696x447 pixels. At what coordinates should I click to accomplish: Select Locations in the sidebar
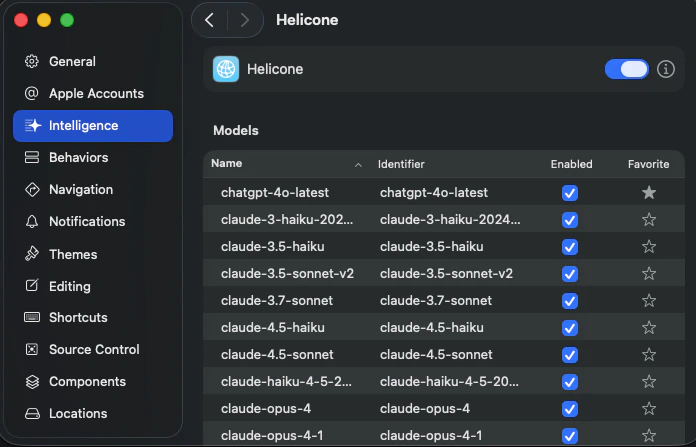tap(93, 413)
